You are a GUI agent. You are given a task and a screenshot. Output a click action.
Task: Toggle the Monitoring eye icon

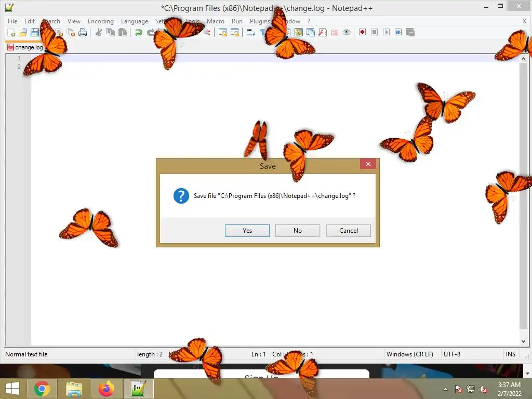(x=347, y=32)
